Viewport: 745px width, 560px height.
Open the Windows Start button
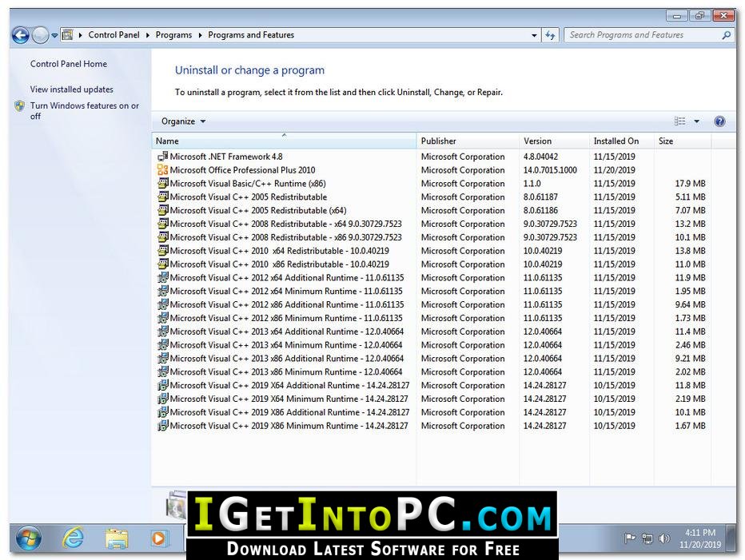tap(29, 538)
